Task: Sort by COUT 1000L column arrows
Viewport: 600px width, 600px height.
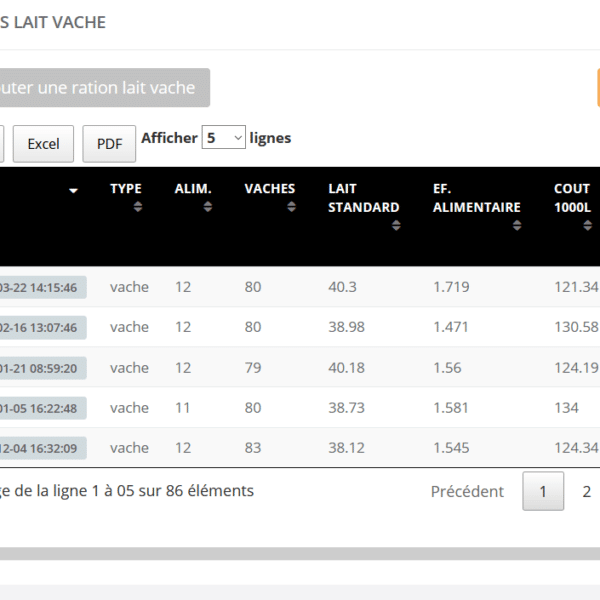Action: click(x=588, y=226)
